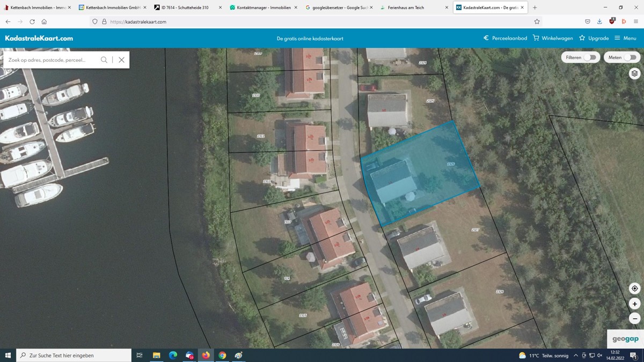Click the search magnifier icon
Viewport: 644px width, 362px height.
click(x=104, y=60)
